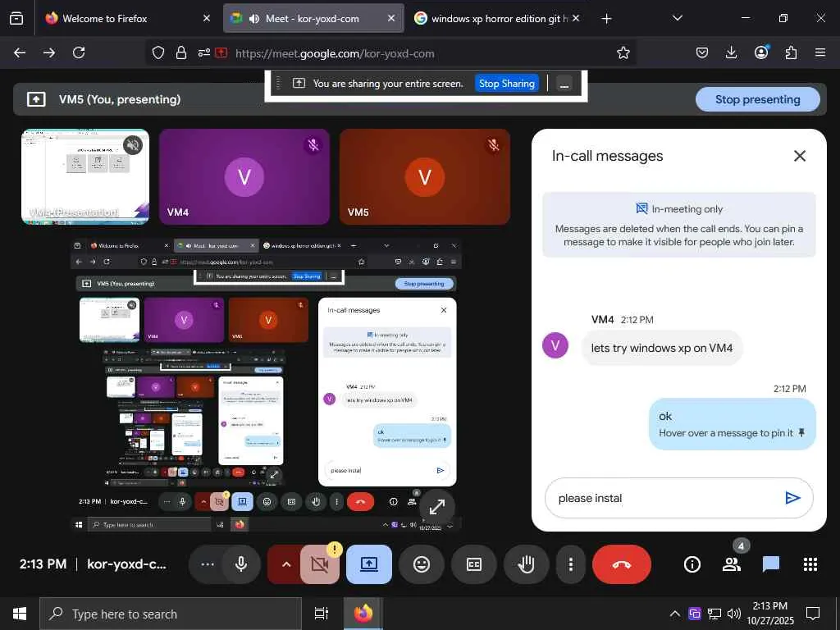The height and width of the screenshot is (630, 840).
Task: Toggle the chat messages icon
Action: [771, 564]
